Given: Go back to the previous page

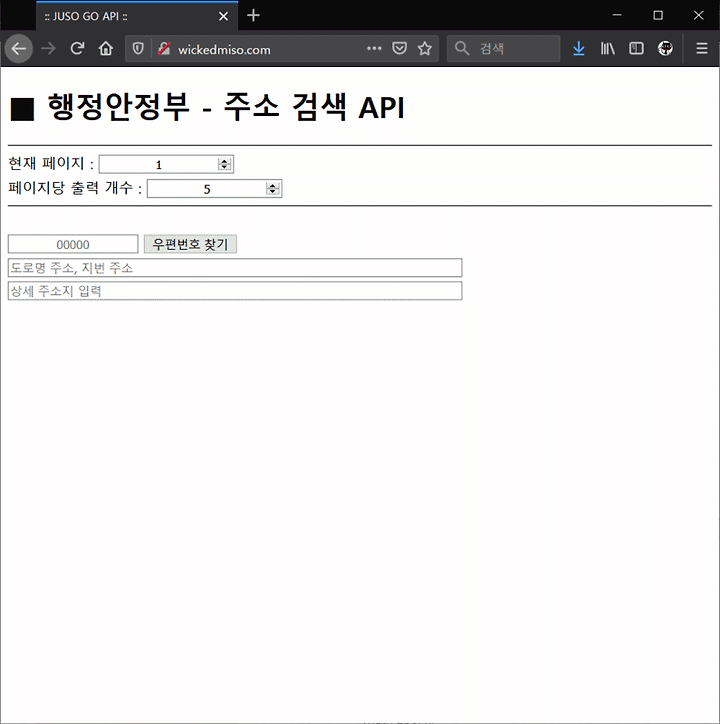Looking at the screenshot, I should pos(18,48).
